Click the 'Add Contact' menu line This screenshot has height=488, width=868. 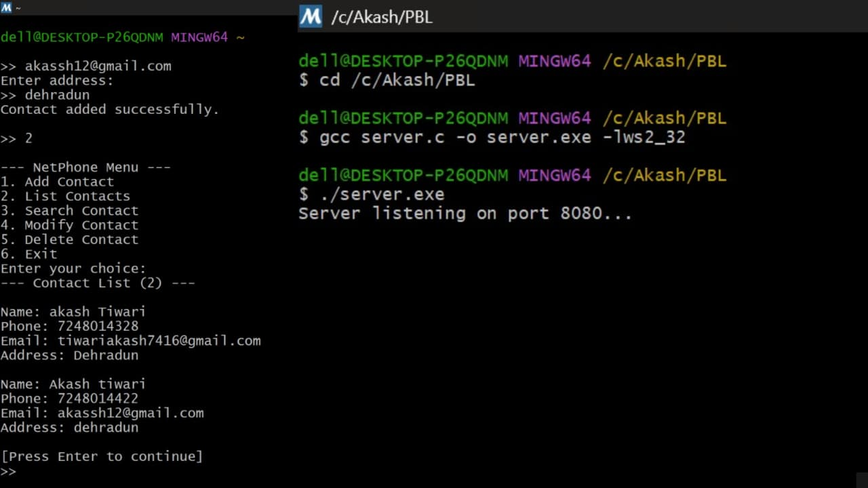(57, 182)
